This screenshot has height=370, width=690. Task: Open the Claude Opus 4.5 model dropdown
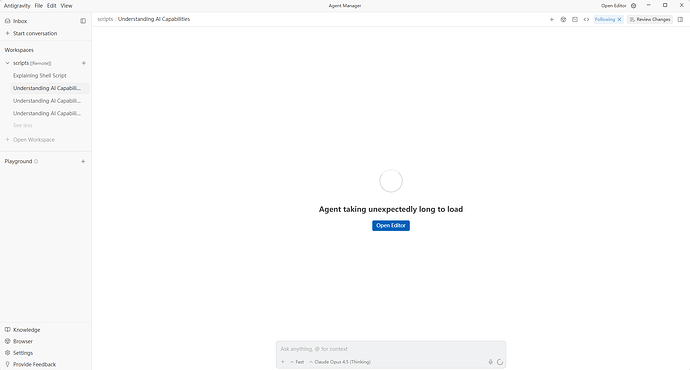click(340, 362)
